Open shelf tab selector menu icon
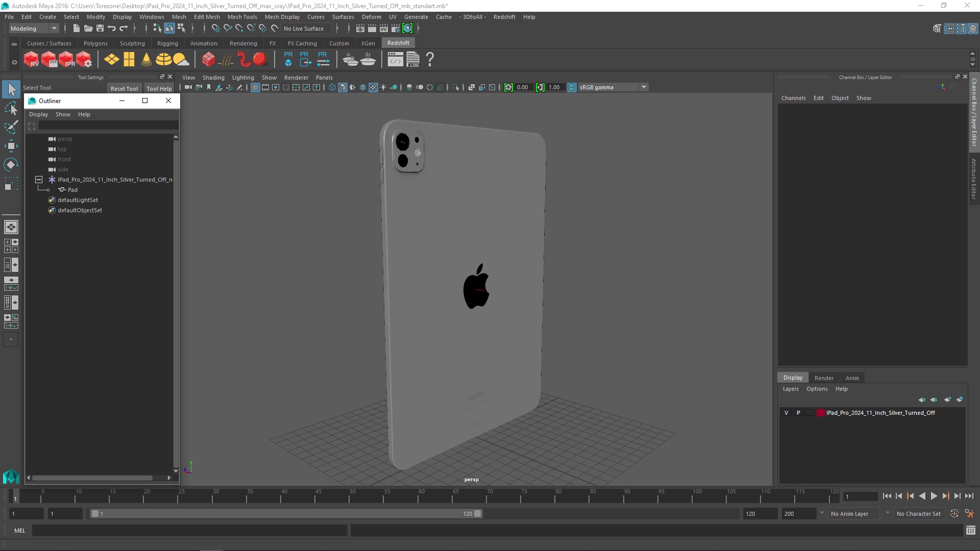The image size is (980, 551). click(x=14, y=44)
